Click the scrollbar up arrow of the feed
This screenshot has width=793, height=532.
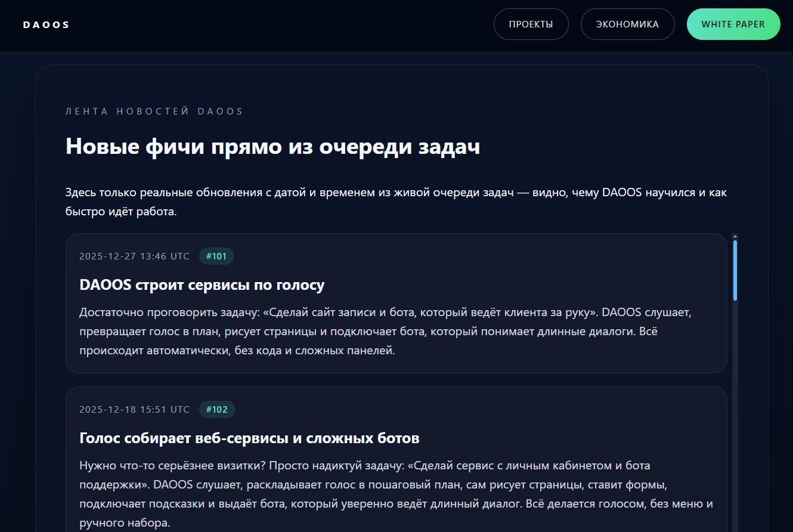(735, 236)
